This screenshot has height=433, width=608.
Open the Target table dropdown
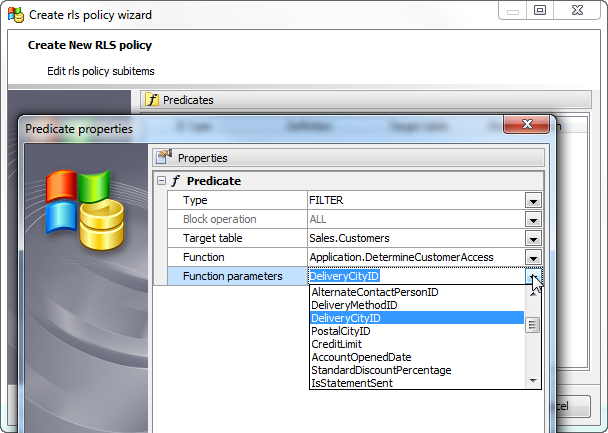[534, 239]
